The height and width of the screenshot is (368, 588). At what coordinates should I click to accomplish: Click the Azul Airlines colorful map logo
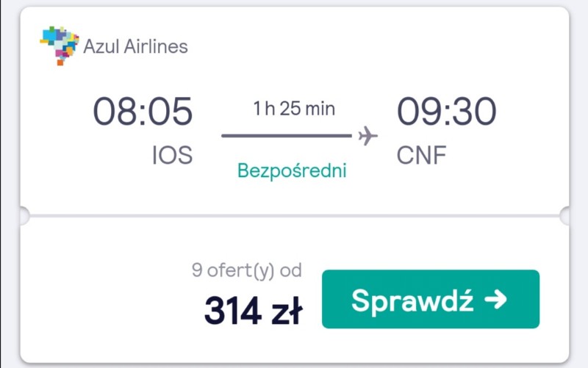(60, 46)
